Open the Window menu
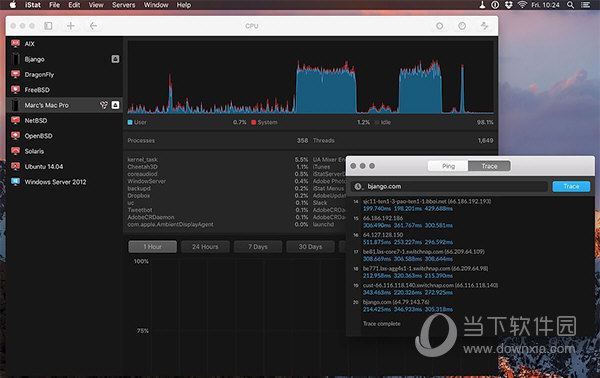 click(x=156, y=5)
